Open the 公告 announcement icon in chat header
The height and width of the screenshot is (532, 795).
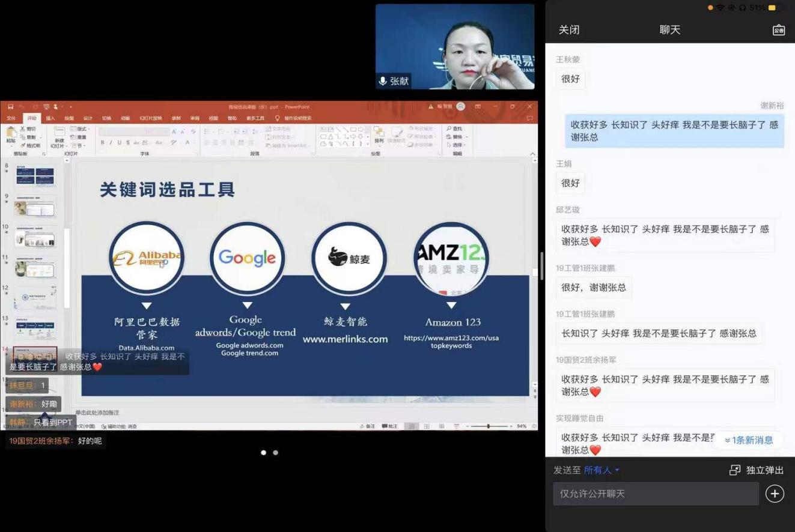[779, 30]
